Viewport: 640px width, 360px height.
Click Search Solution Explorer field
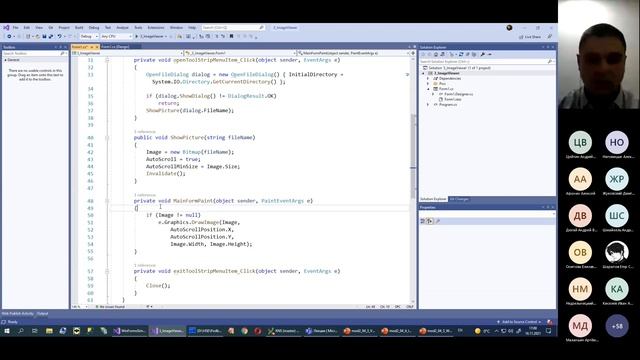[x=487, y=62]
